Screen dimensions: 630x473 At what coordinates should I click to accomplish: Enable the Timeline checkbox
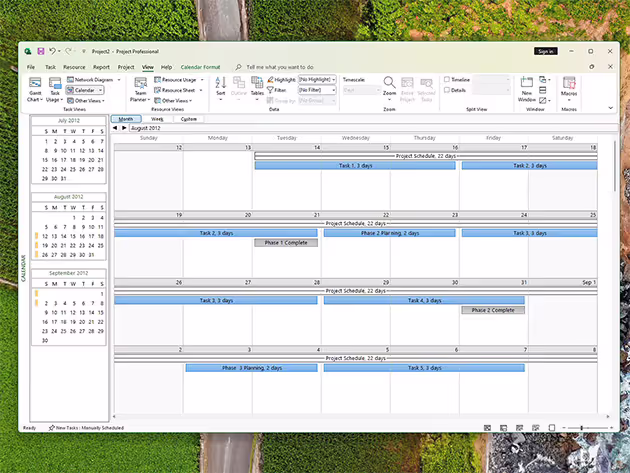[447, 80]
